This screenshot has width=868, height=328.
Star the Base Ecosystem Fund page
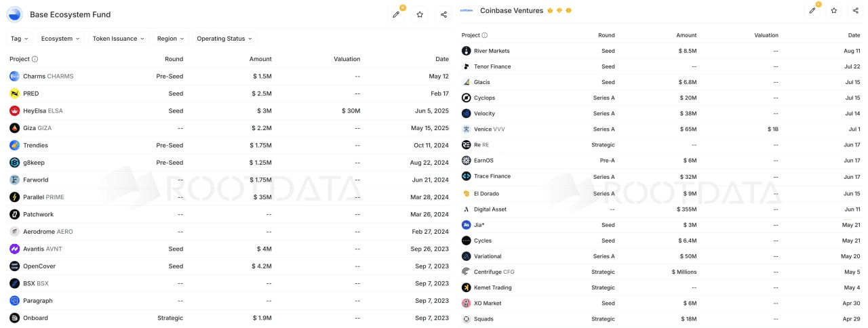click(x=420, y=14)
